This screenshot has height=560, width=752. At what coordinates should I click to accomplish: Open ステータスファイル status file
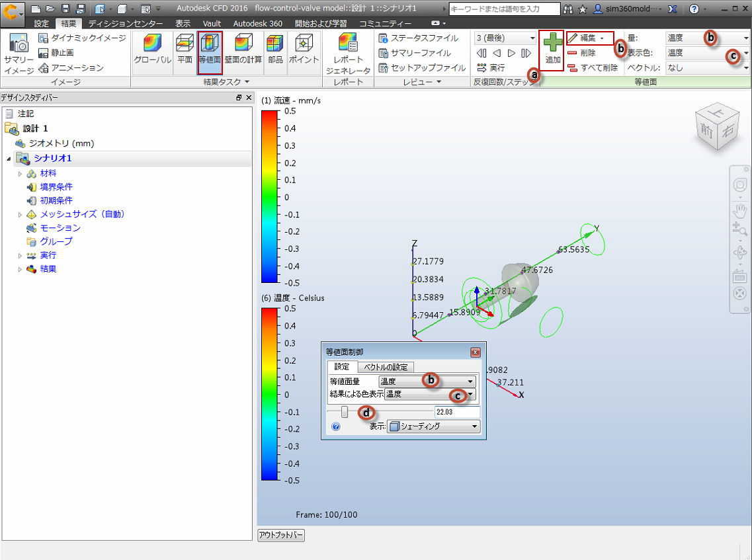418,38
